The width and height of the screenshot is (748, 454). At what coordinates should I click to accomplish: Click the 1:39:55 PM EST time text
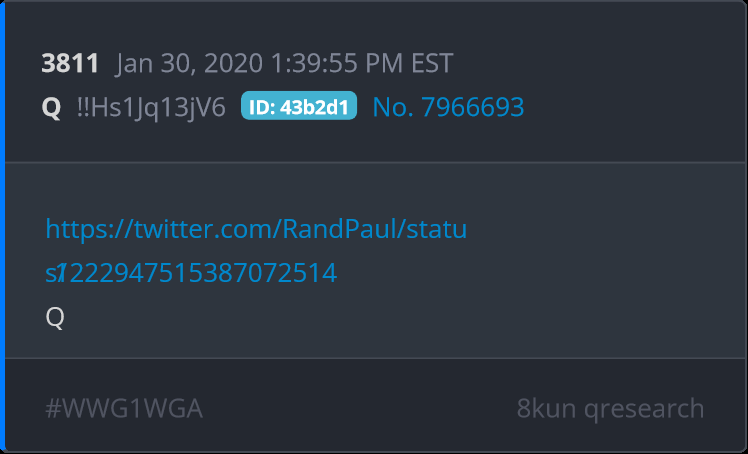(x=362, y=63)
